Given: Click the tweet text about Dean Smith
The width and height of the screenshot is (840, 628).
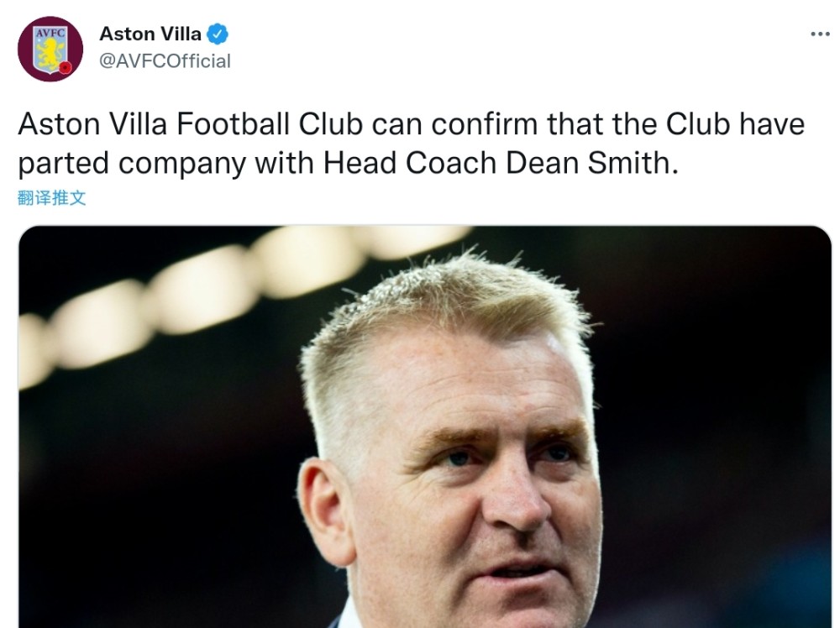Looking at the screenshot, I should click(x=411, y=143).
